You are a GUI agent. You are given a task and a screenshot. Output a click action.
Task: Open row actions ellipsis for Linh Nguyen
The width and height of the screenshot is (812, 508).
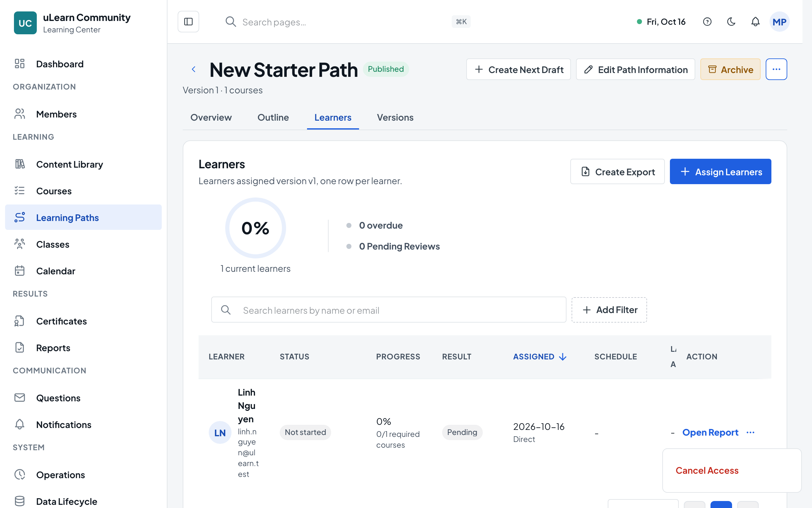(x=750, y=432)
